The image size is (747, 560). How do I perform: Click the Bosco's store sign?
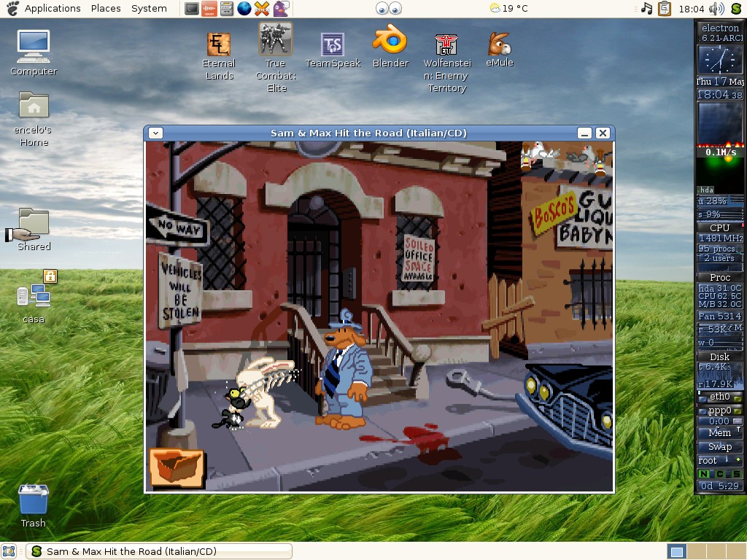[x=554, y=214]
